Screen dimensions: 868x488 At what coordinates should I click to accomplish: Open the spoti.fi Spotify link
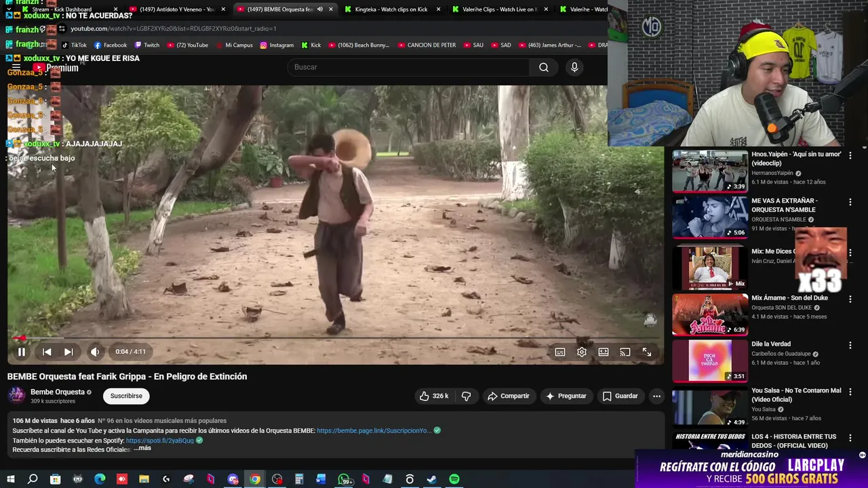click(x=160, y=441)
